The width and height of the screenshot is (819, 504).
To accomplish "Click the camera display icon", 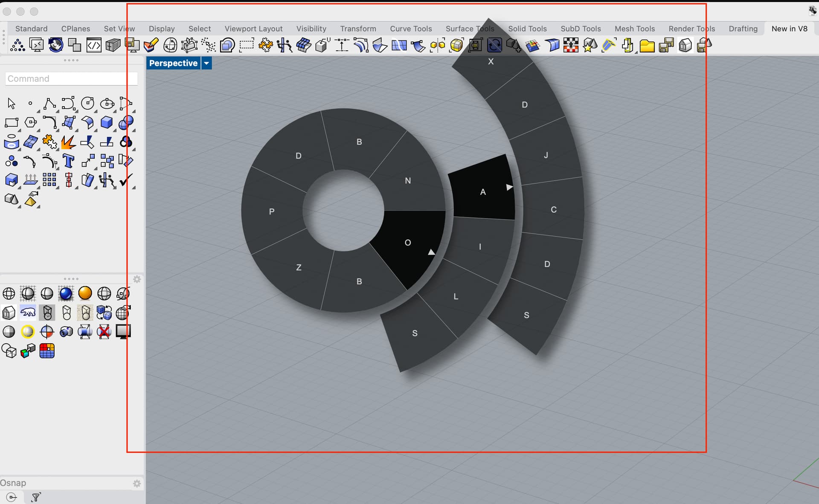I will coord(66,331).
